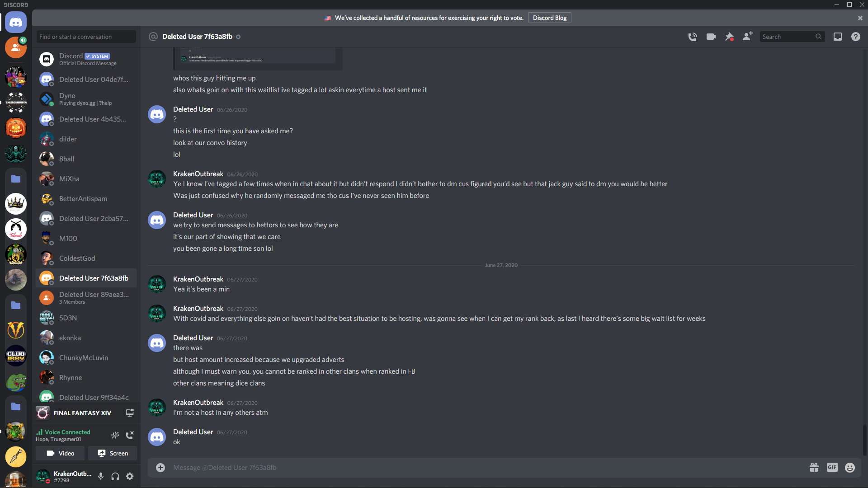
Task: Open the help icon
Action: pyautogui.click(x=856, y=37)
